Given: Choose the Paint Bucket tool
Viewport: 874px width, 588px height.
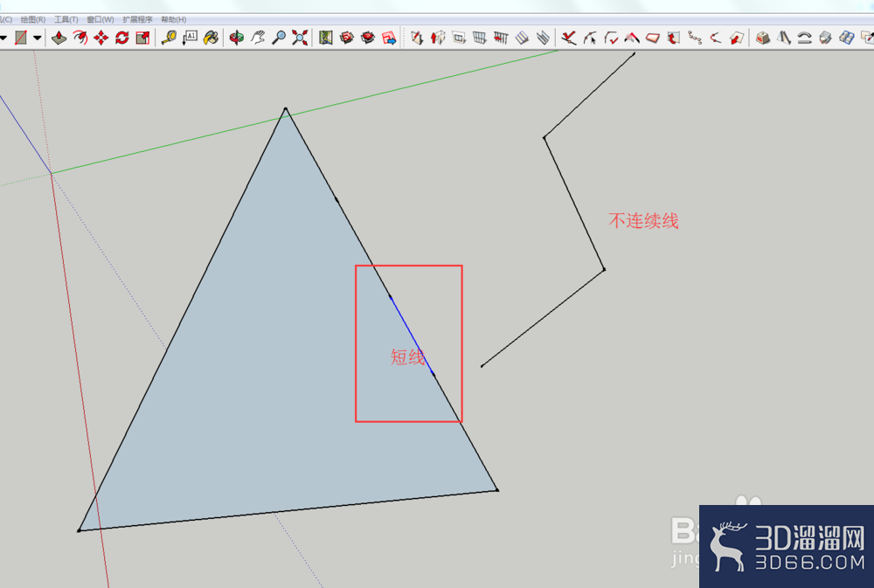Looking at the screenshot, I should (x=211, y=38).
